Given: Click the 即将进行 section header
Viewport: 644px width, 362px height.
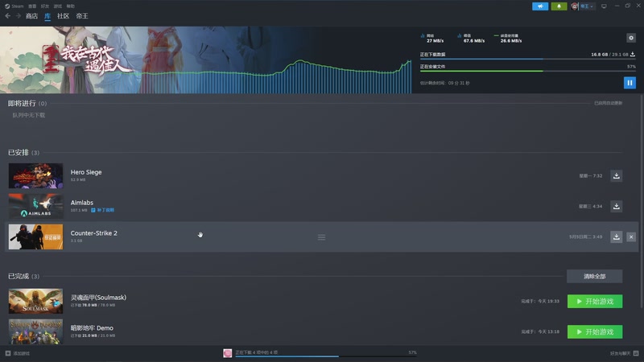Looking at the screenshot, I should pos(27,104).
